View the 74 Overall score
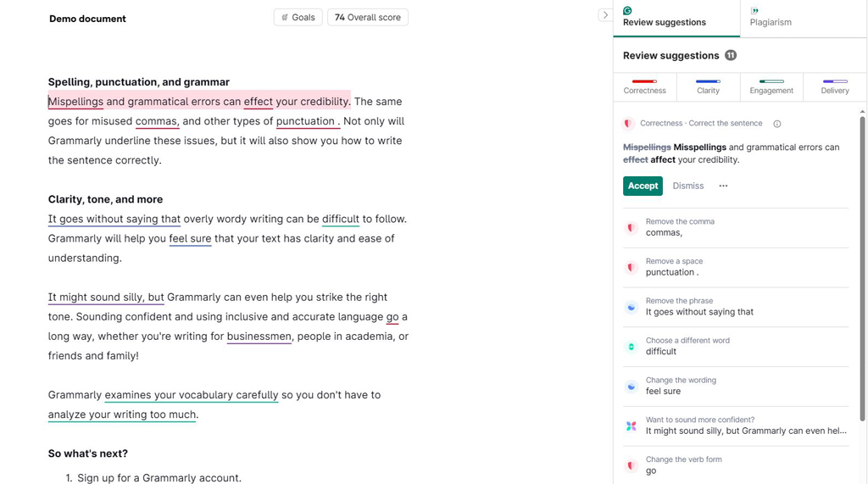 click(368, 17)
